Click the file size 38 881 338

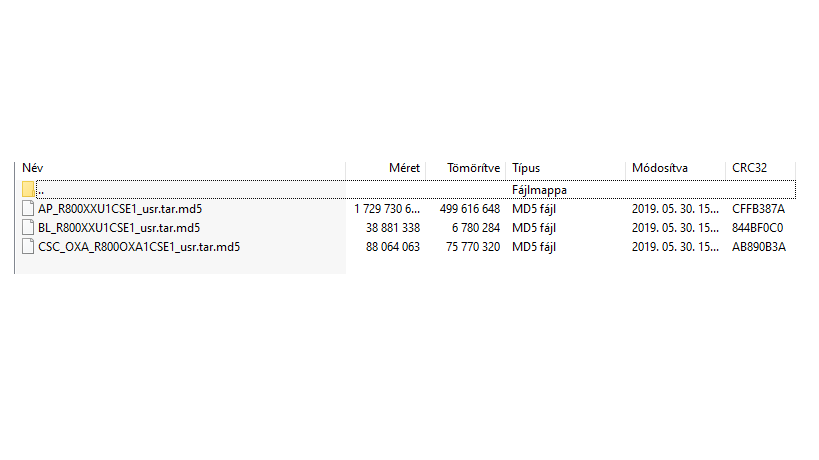click(391, 228)
